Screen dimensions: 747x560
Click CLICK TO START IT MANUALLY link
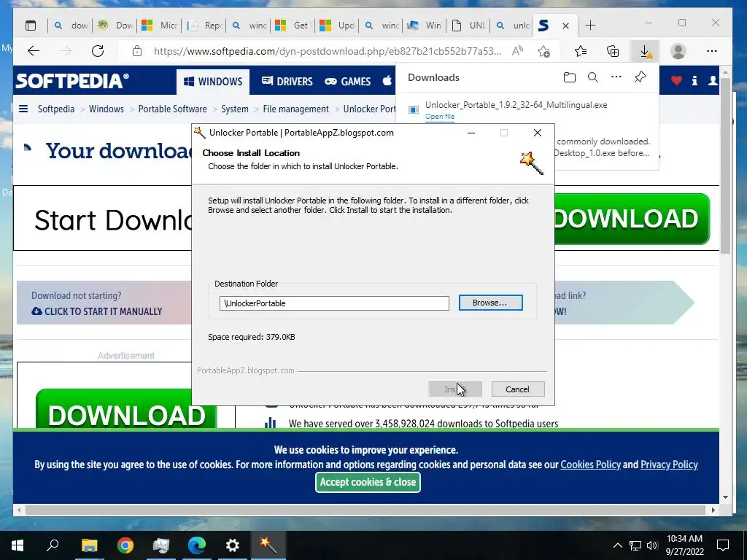click(x=97, y=311)
